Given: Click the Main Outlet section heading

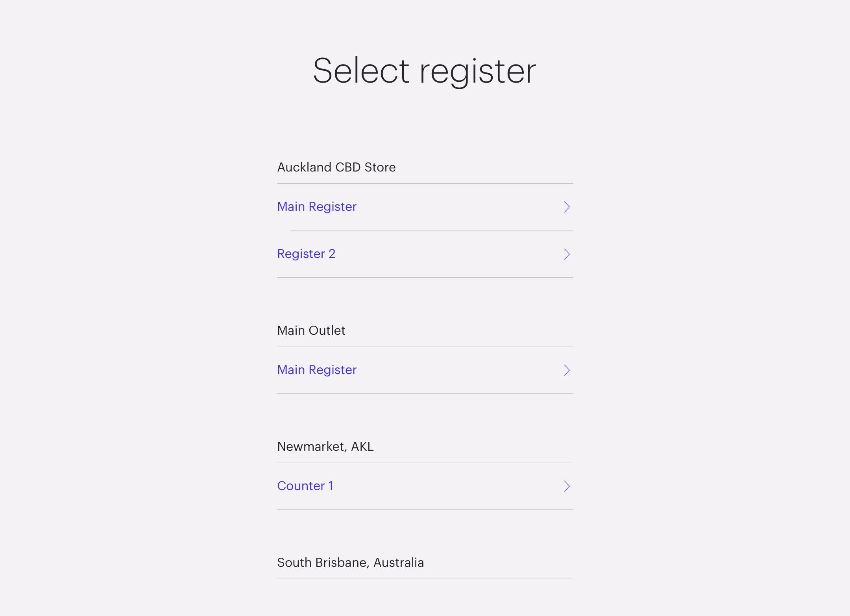Looking at the screenshot, I should coord(311,330).
